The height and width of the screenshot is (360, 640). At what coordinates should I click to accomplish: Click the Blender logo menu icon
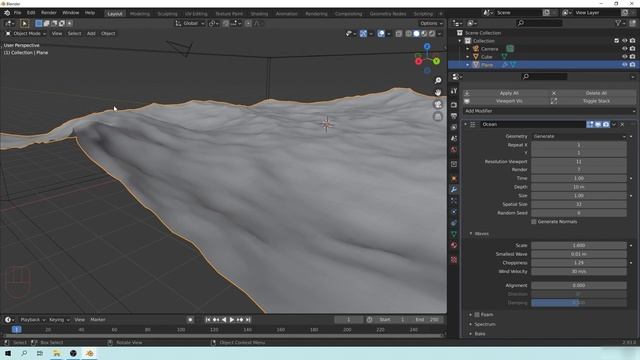7,13
